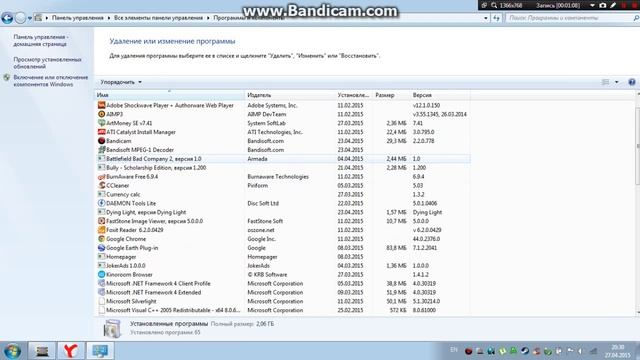
Task: Click the Control Panel taskbar icon
Action: 100,351
